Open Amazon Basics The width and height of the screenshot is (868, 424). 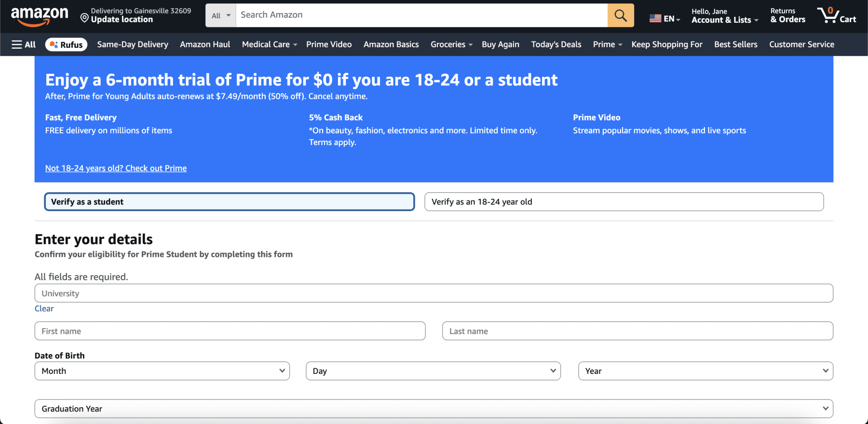pyautogui.click(x=391, y=44)
